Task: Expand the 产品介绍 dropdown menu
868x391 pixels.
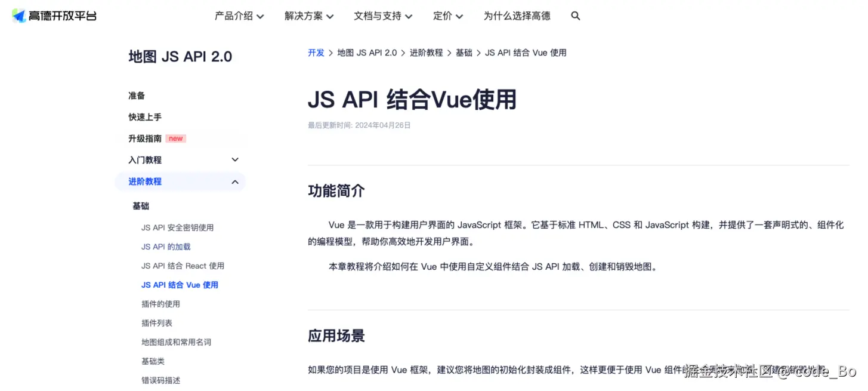Action: pos(239,16)
